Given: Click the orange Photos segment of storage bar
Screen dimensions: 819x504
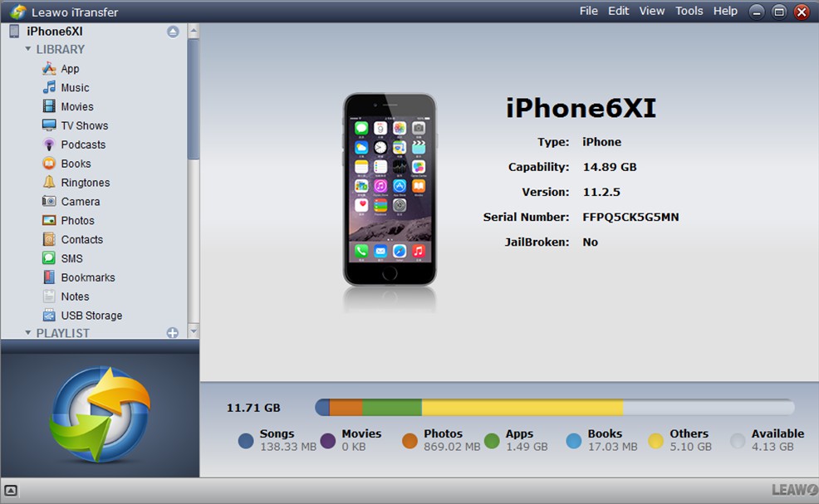Looking at the screenshot, I should (x=346, y=408).
